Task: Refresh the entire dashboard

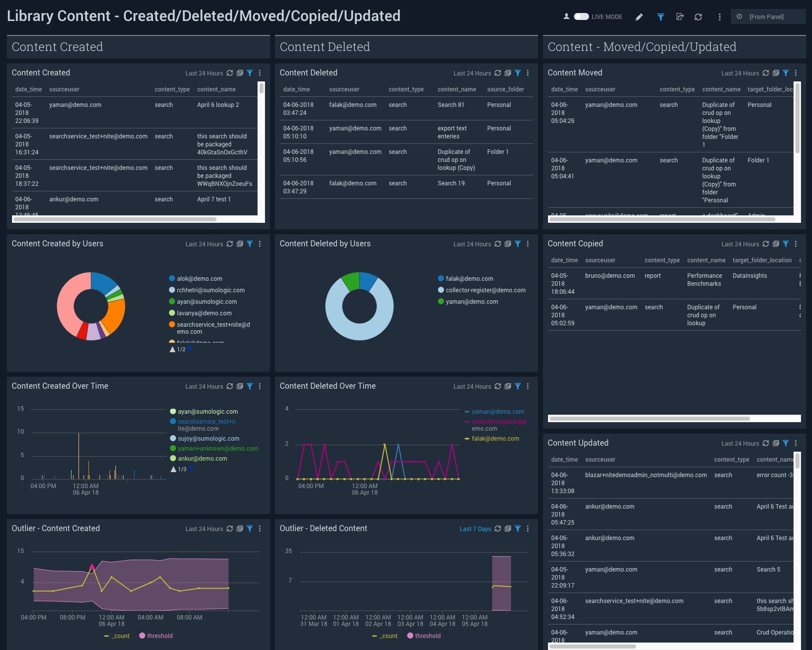Action: (698, 17)
